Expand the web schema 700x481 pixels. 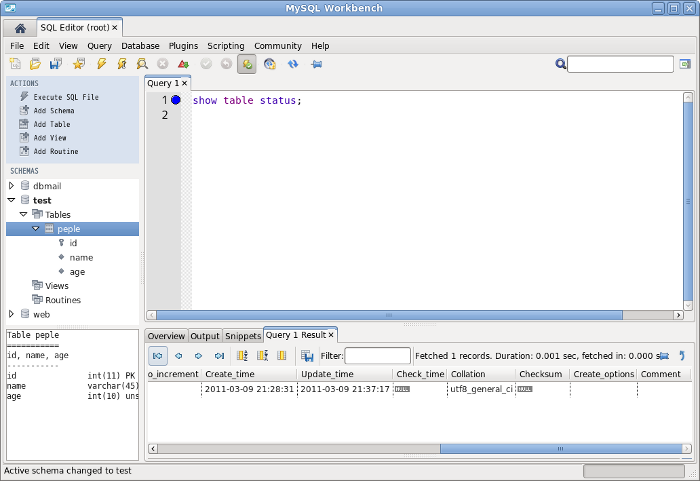[12, 314]
